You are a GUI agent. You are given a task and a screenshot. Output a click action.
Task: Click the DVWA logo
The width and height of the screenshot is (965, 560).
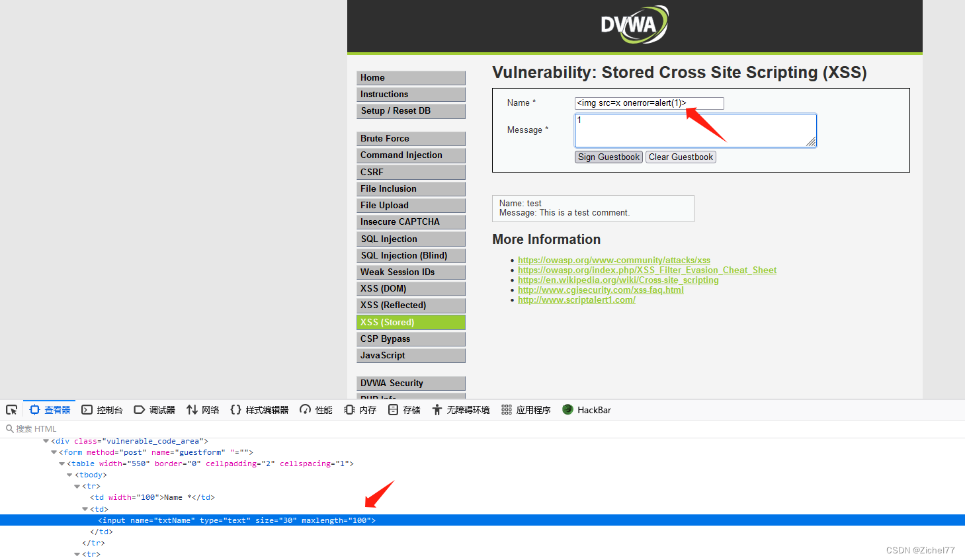[x=634, y=25]
